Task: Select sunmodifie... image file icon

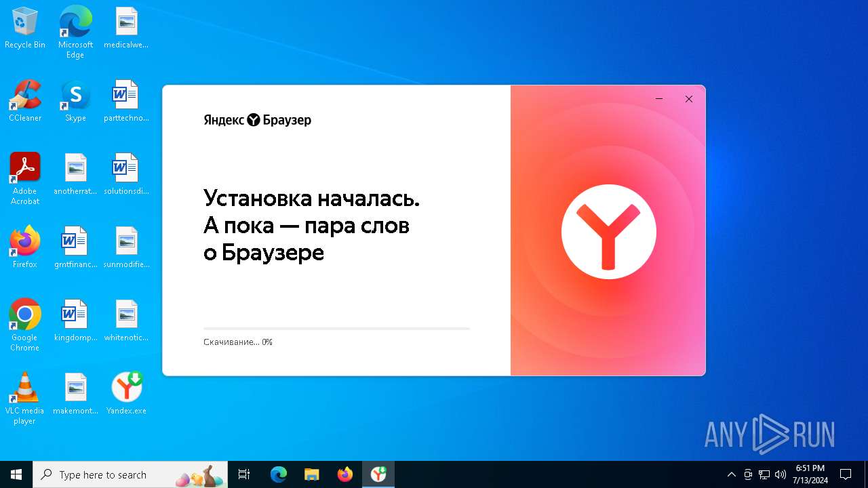Action: 126,247
